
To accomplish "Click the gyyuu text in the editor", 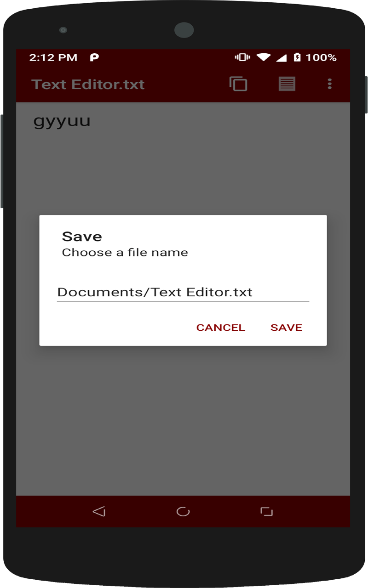I will [x=62, y=120].
